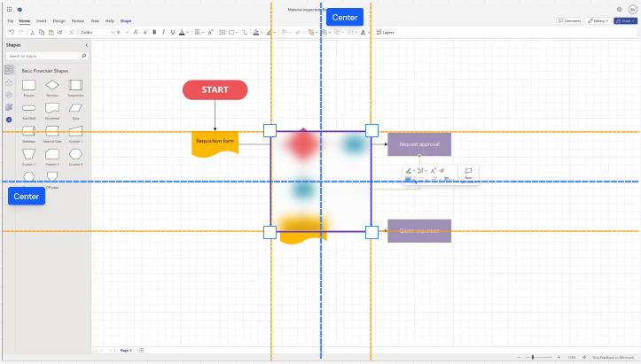Choose the Database shape in Shapes panel
Viewport: 641px width, 364px height.
[x=28, y=131]
